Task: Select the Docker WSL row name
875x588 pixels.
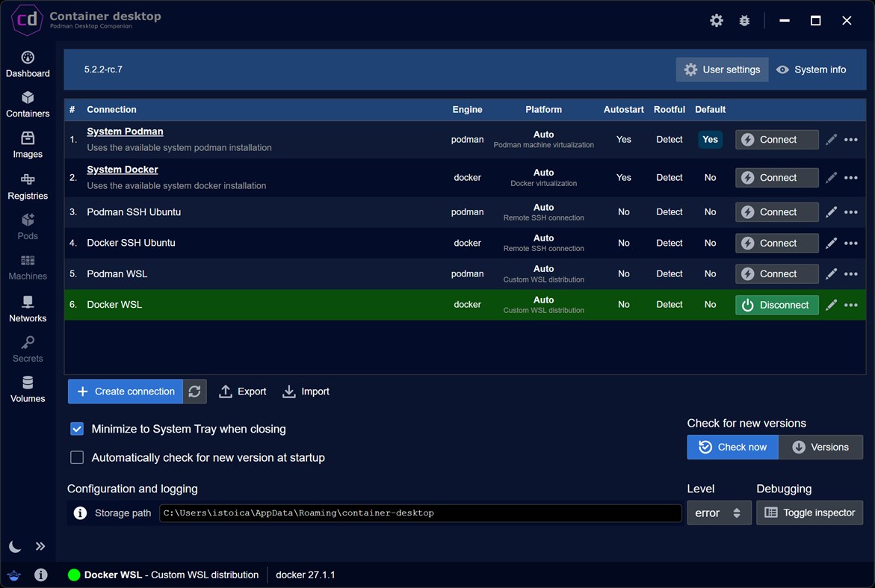Action: (x=114, y=305)
